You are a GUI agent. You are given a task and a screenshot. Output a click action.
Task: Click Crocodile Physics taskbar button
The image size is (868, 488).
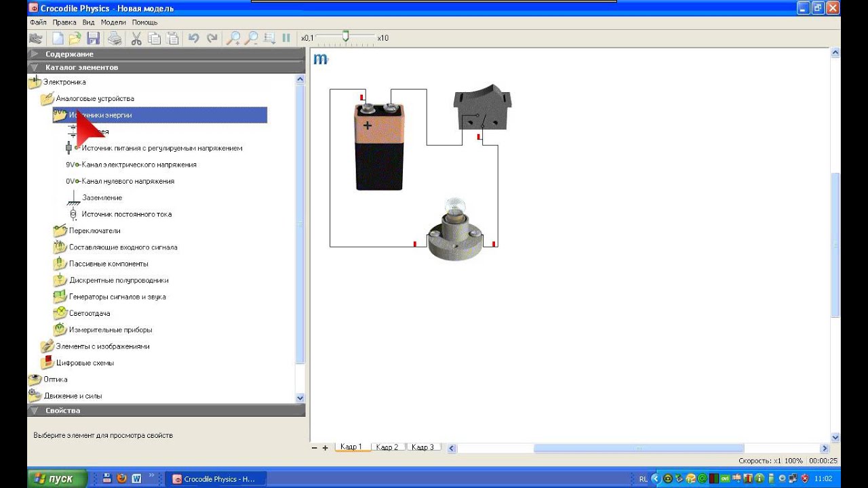(216, 479)
